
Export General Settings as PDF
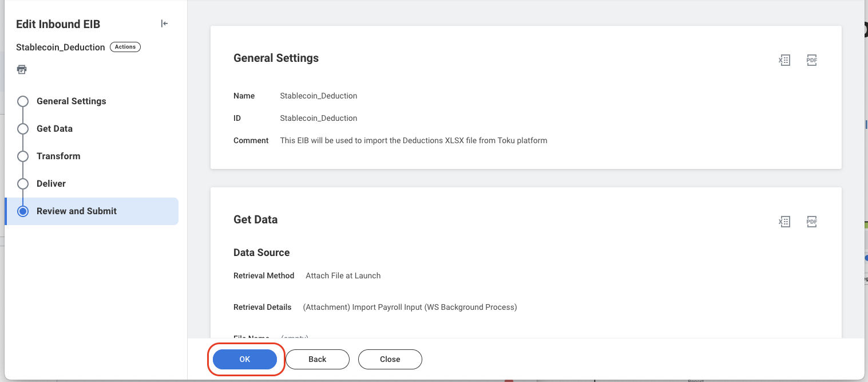pos(811,60)
